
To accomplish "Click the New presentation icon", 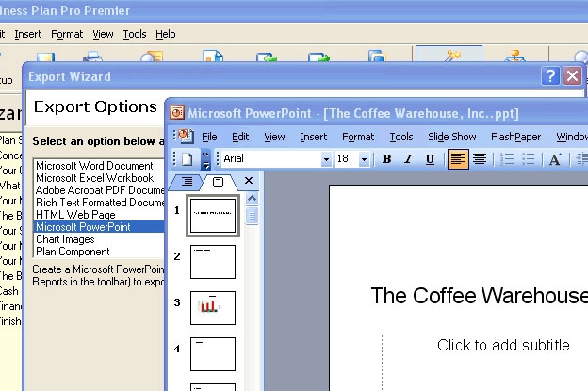I will click(x=187, y=159).
